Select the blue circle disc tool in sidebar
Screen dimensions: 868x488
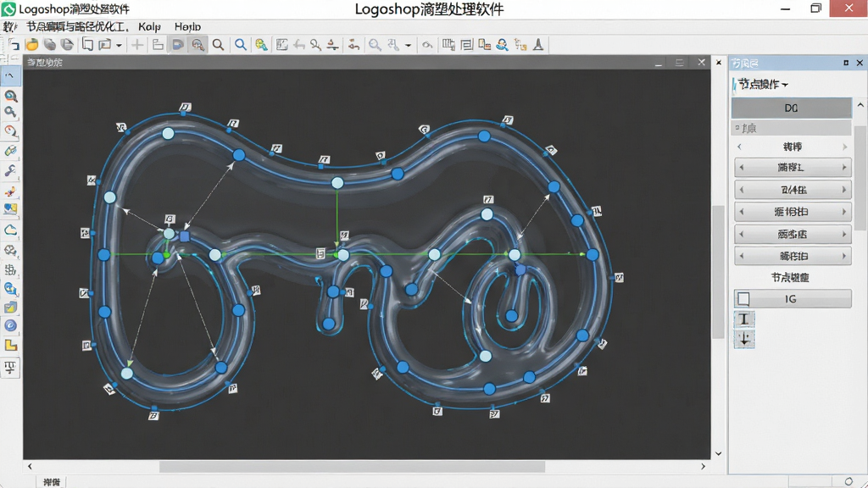pos(10,326)
